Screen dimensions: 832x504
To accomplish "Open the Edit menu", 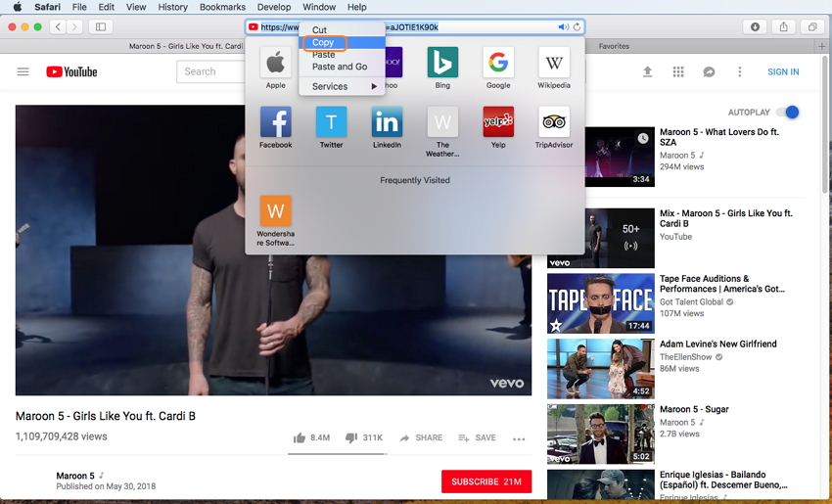I will pyautogui.click(x=106, y=7).
